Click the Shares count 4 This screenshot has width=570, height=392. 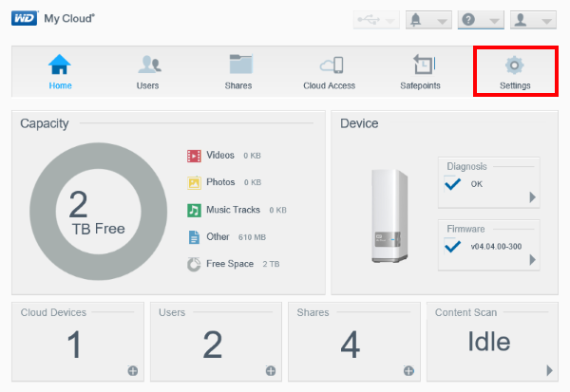pos(351,345)
